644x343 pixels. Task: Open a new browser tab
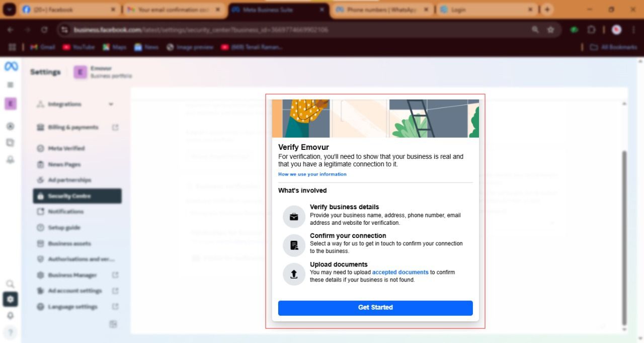click(547, 10)
